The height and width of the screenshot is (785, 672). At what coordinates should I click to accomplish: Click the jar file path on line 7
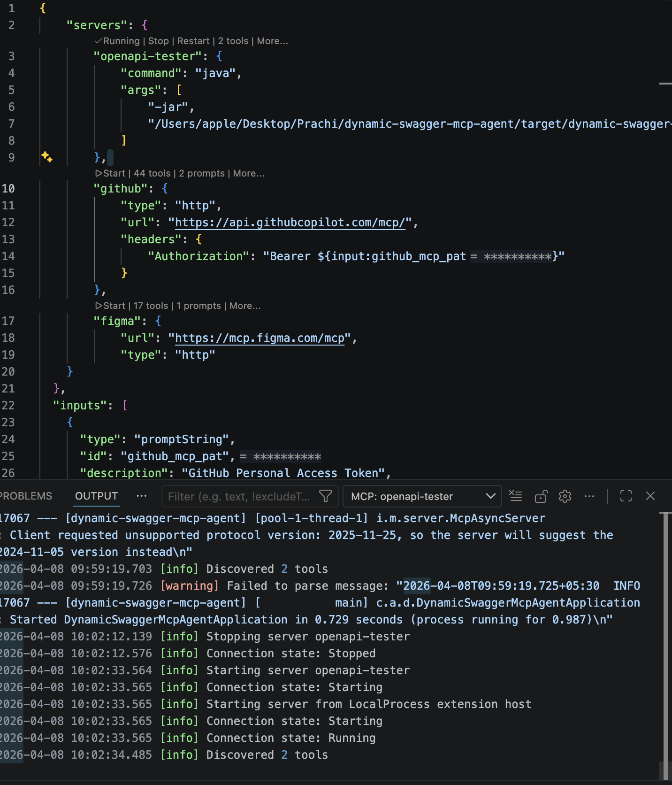point(410,123)
